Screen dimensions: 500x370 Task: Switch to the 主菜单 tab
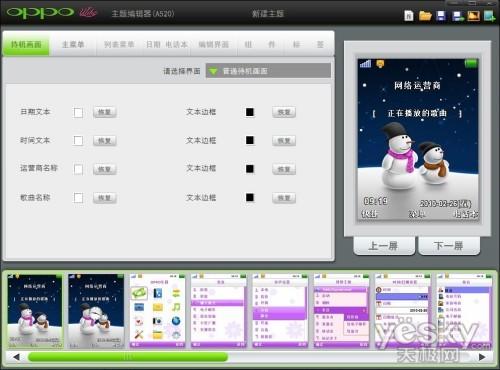pyautogui.click(x=73, y=45)
